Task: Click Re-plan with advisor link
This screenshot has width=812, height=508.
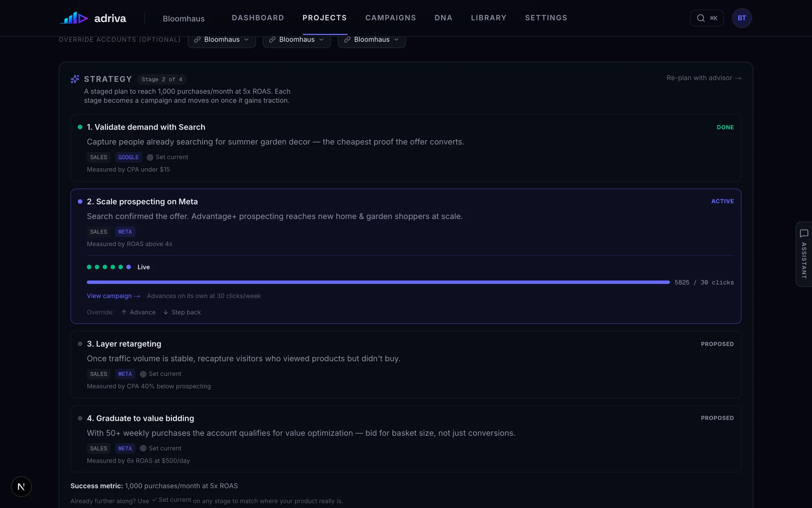Action: click(x=704, y=78)
